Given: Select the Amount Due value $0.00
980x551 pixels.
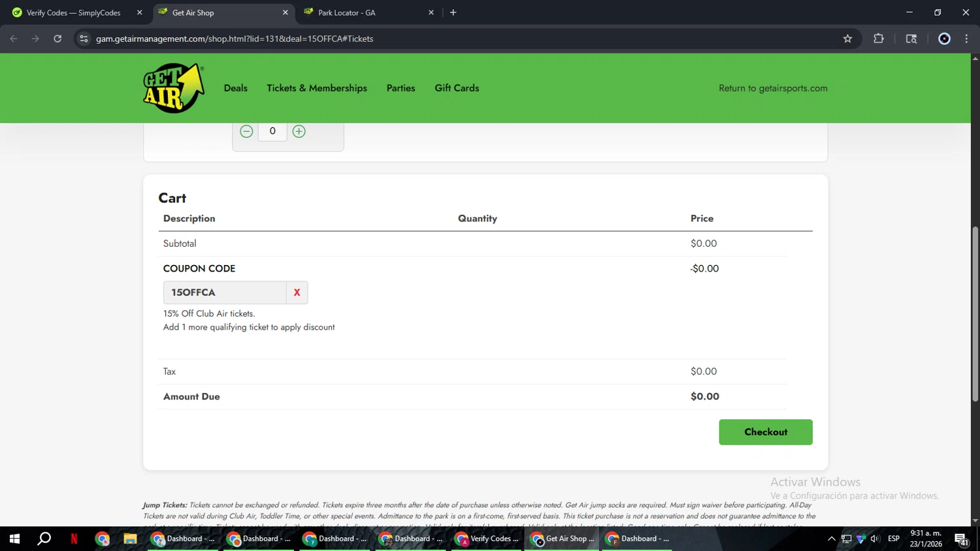Looking at the screenshot, I should click(x=704, y=396).
